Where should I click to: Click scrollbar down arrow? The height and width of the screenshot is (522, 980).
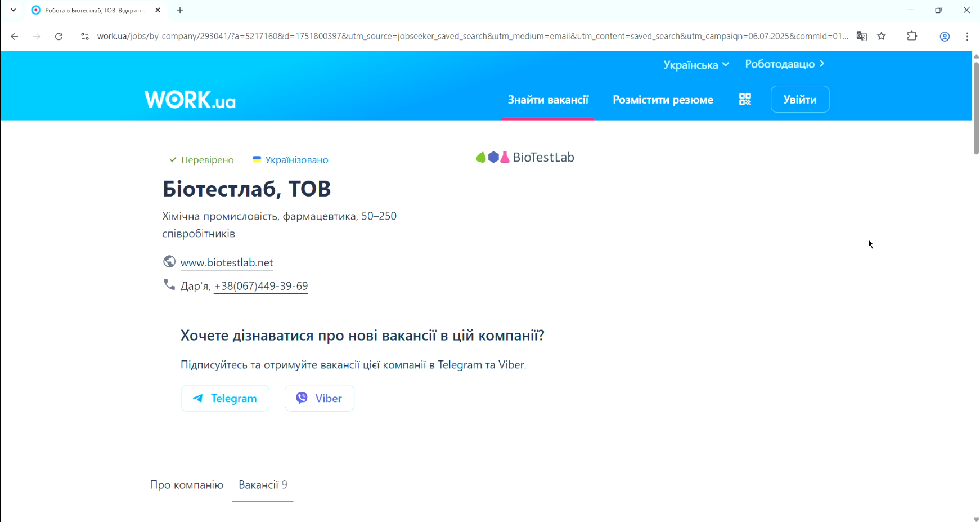tap(976, 519)
